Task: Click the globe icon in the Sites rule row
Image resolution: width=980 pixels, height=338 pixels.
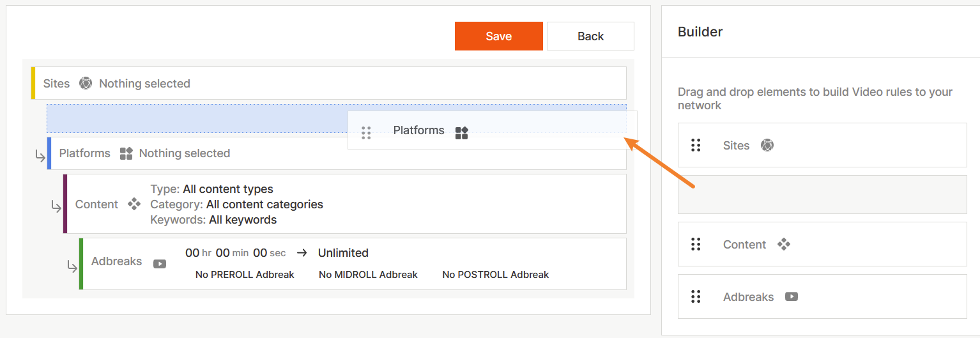Action: [x=86, y=83]
